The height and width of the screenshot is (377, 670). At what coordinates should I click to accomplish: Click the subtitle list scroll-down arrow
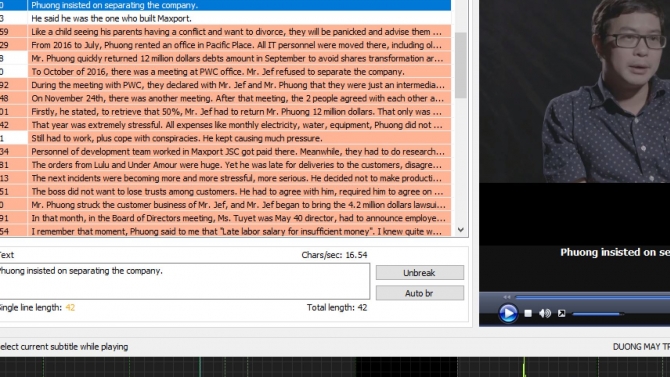click(x=461, y=230)
